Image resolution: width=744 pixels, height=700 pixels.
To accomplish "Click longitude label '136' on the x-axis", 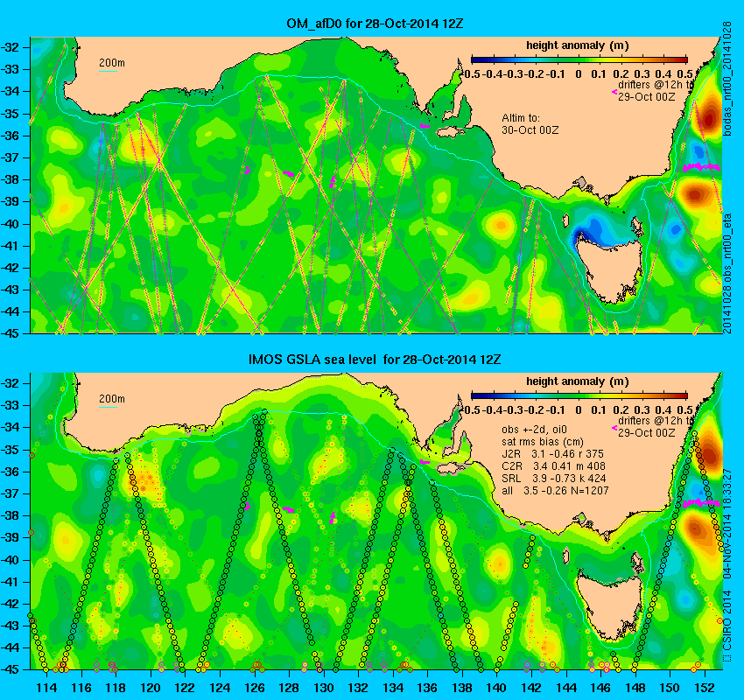I will [427, 688].
